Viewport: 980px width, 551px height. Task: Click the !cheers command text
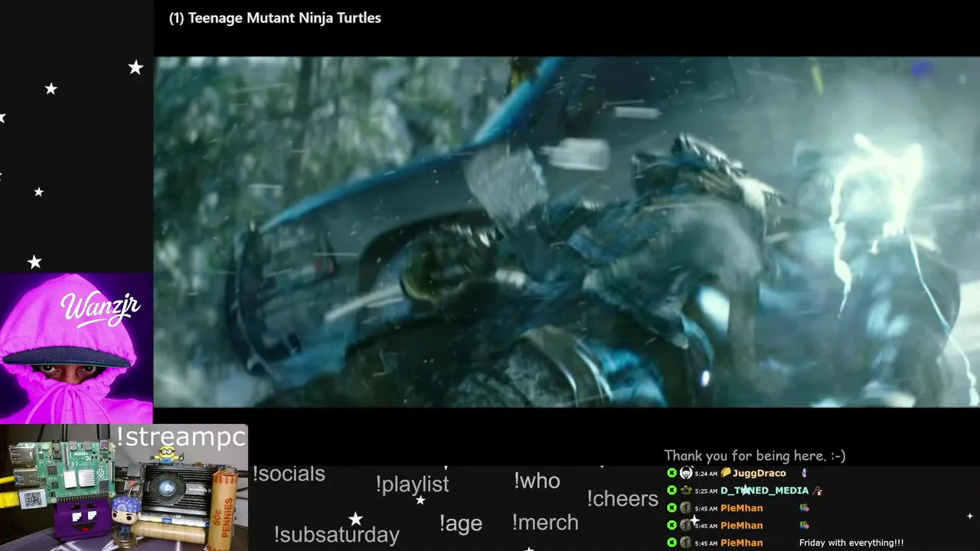click(x=622, y=499)
